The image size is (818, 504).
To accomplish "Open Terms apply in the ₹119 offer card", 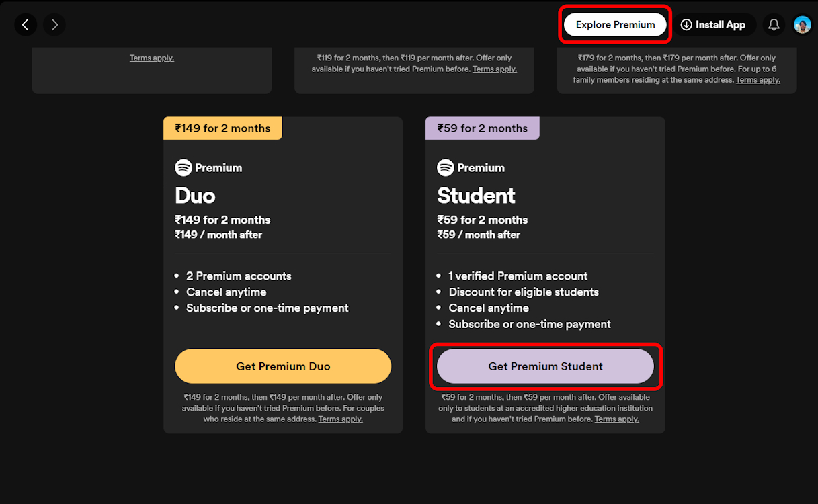I will coord(495,69).
